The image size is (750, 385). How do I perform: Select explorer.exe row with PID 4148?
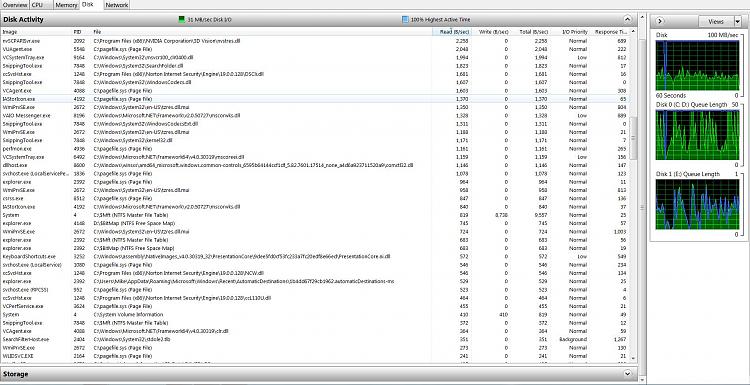pos(315,223)
